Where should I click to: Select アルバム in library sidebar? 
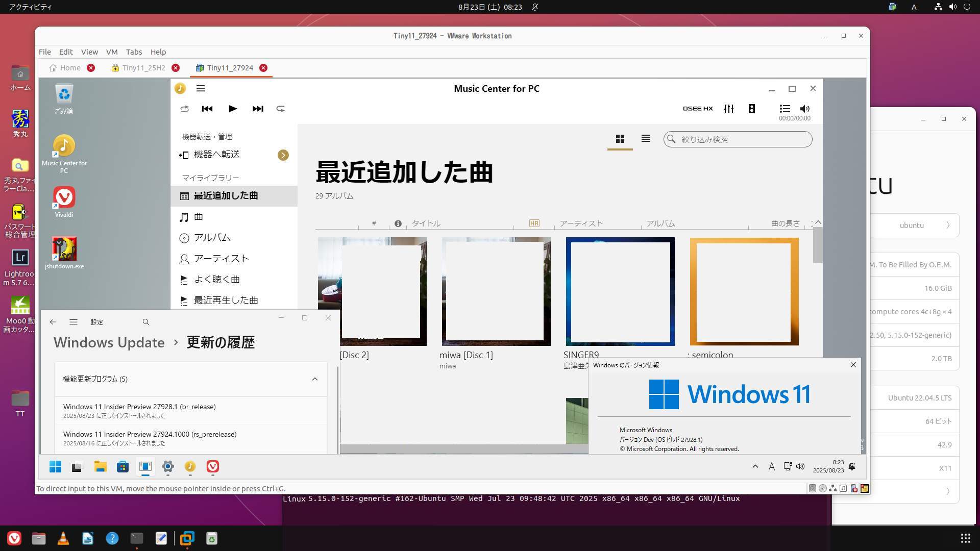click(212, 238)
